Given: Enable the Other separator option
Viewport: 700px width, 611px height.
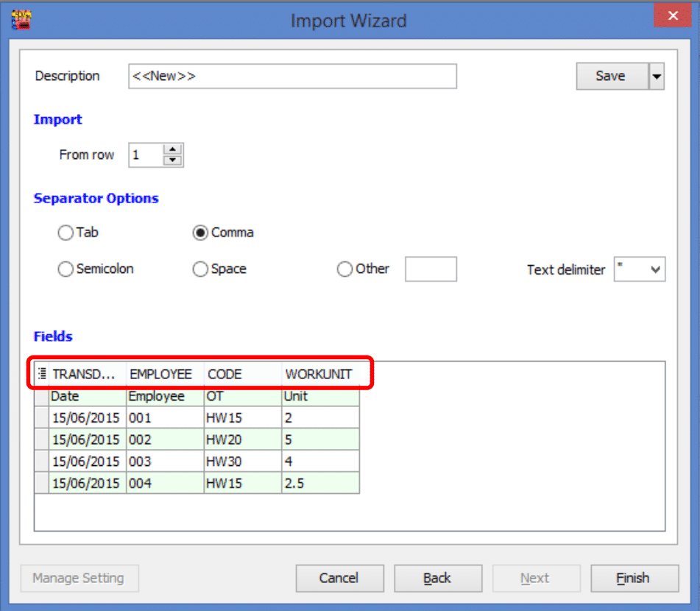Looking at the screenshot, I should tap(344, 269).
